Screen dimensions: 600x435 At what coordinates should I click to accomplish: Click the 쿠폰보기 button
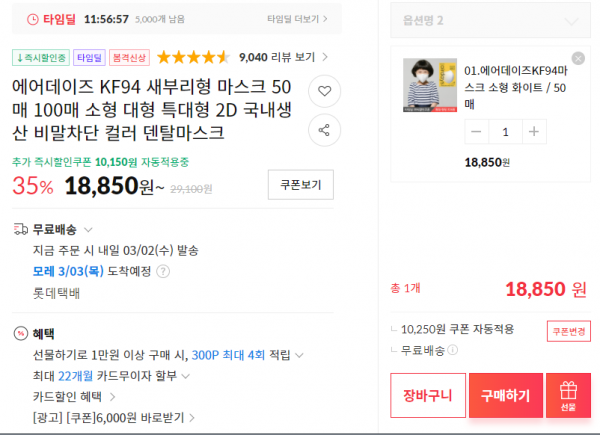click(301, 185)
